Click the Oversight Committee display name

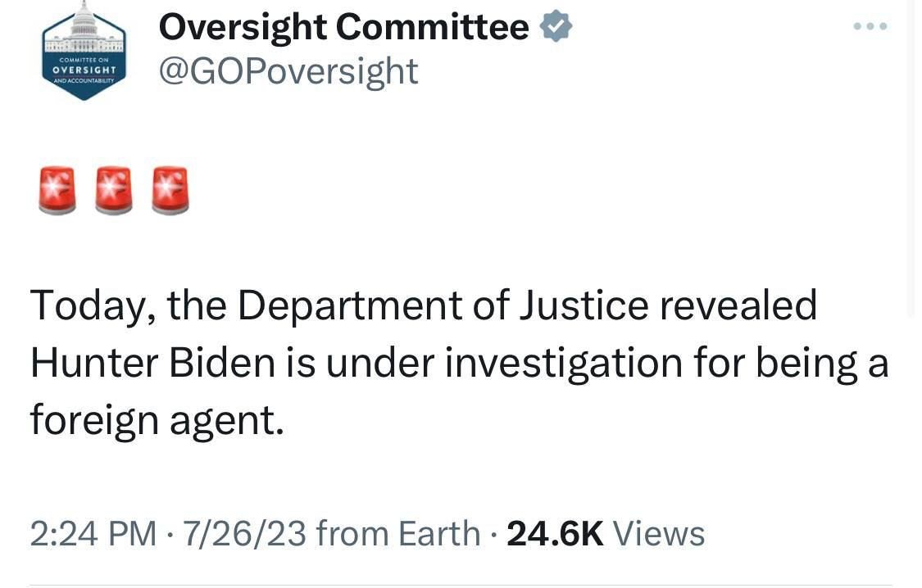click(343, 28)
